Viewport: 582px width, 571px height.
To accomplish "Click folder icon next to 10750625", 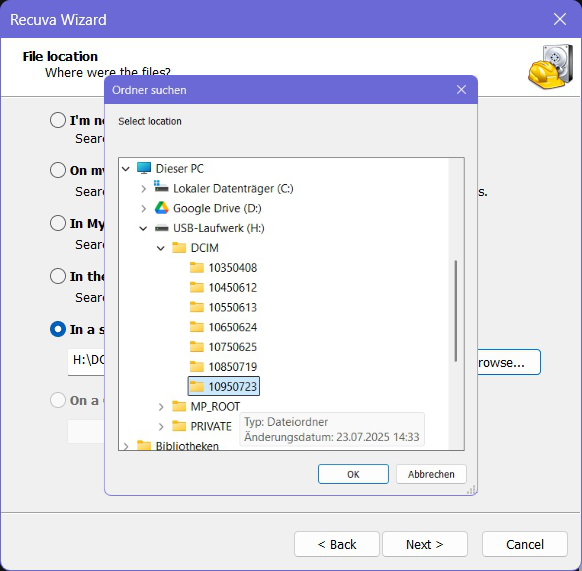I will (197, 346).
